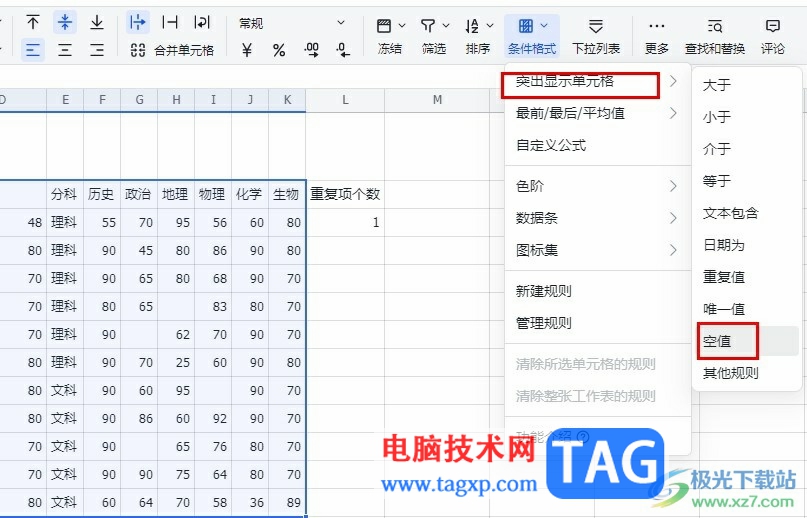Select text clip mode icon

coord(170,23)
